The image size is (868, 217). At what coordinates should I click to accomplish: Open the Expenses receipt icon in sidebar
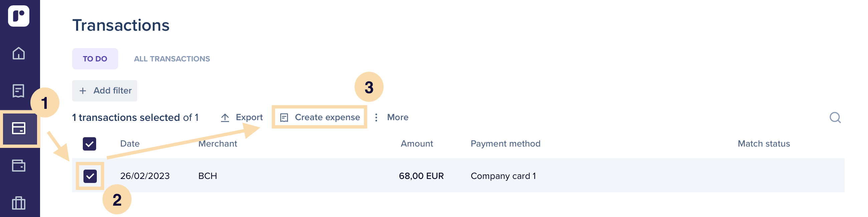pos(19,91)
